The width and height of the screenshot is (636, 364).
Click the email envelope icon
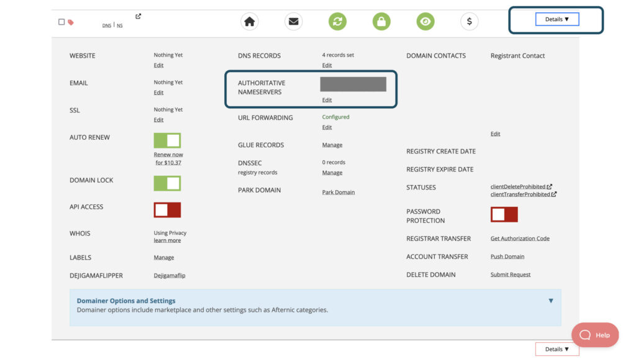coord(293,22)
